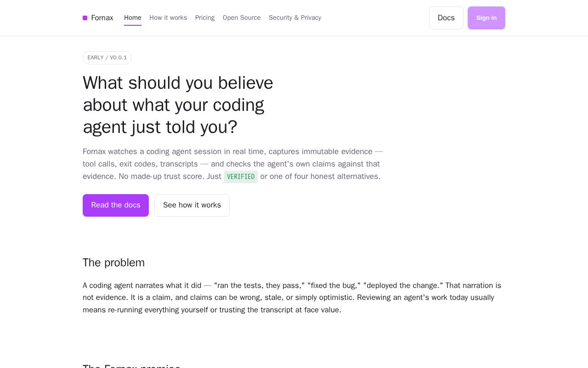Click the Docs button in header
This screenshot has height=368, width=588.
(446, 18)
